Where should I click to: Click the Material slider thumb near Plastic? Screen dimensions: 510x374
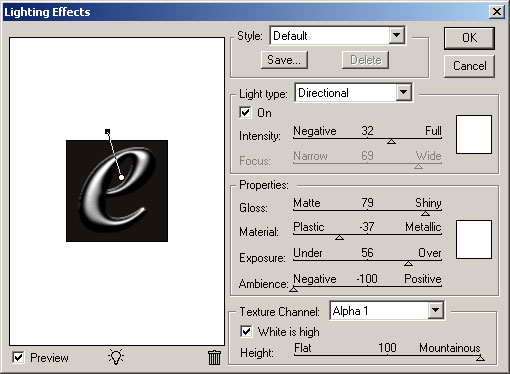click(339, 237)
